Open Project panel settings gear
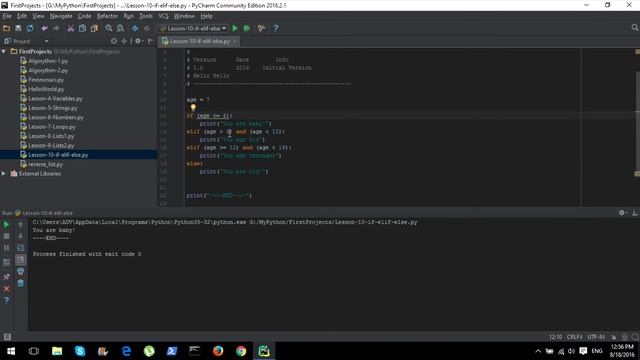 tap(138, 41)
